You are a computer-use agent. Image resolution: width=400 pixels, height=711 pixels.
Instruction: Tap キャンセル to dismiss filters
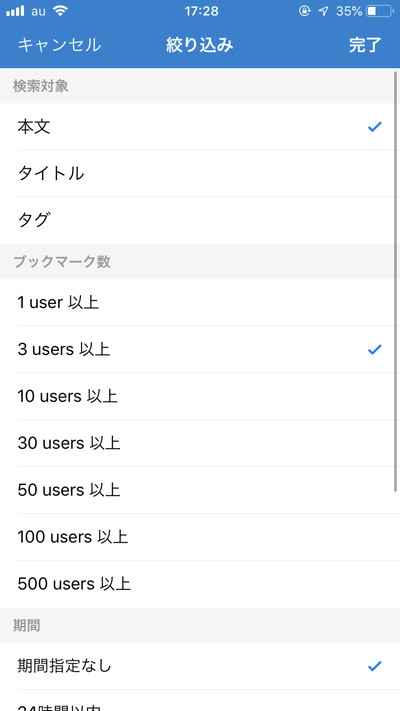pos(59,45)
